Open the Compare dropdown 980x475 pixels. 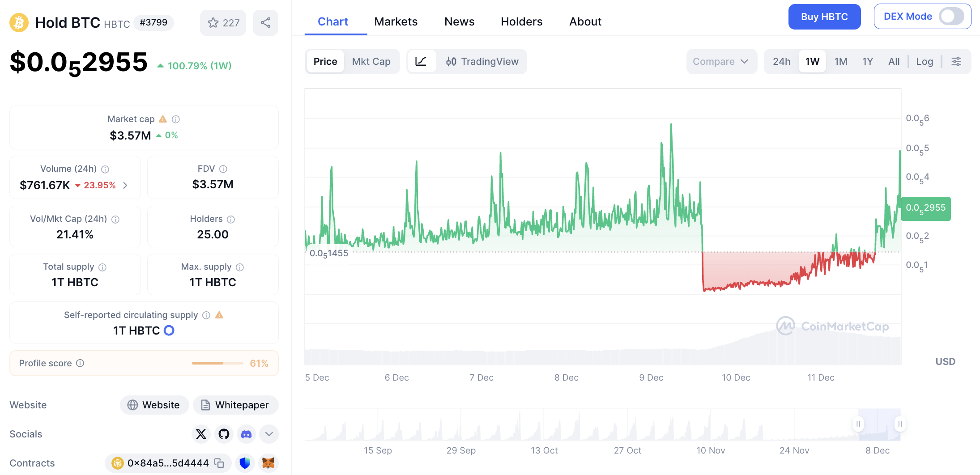click(x=721, y=62)
